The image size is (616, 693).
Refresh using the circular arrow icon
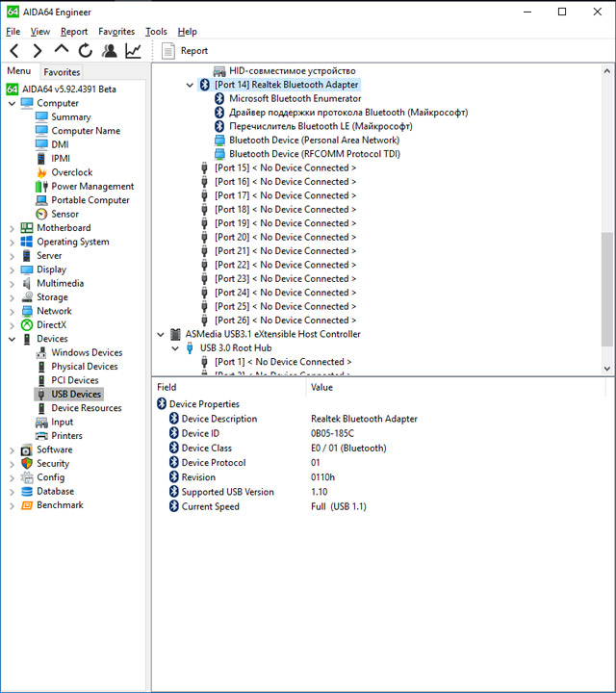click(86, 51)
